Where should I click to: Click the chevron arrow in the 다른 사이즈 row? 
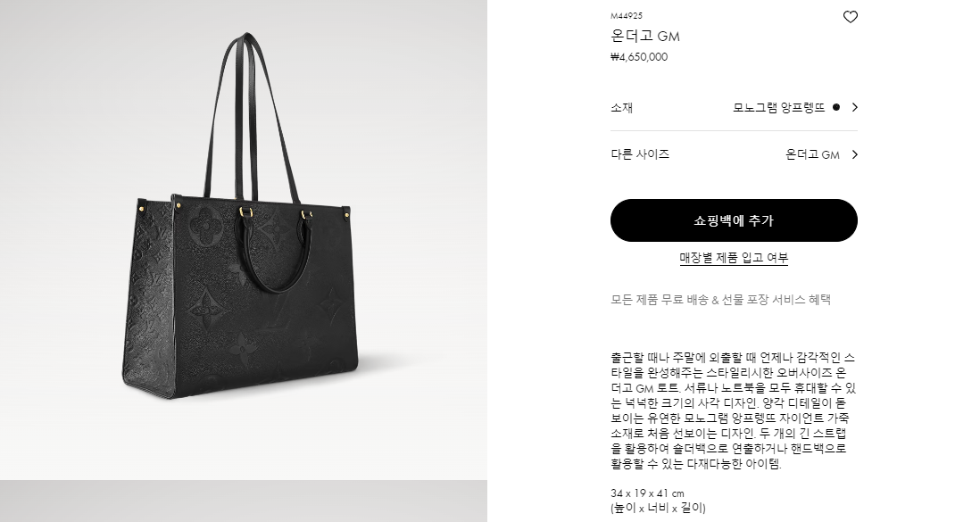[854, 154]
